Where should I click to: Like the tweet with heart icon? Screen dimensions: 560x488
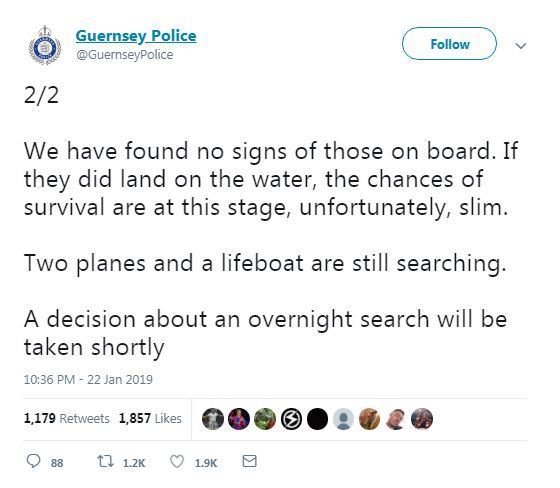pyautogui.click(x=176, y=461)
